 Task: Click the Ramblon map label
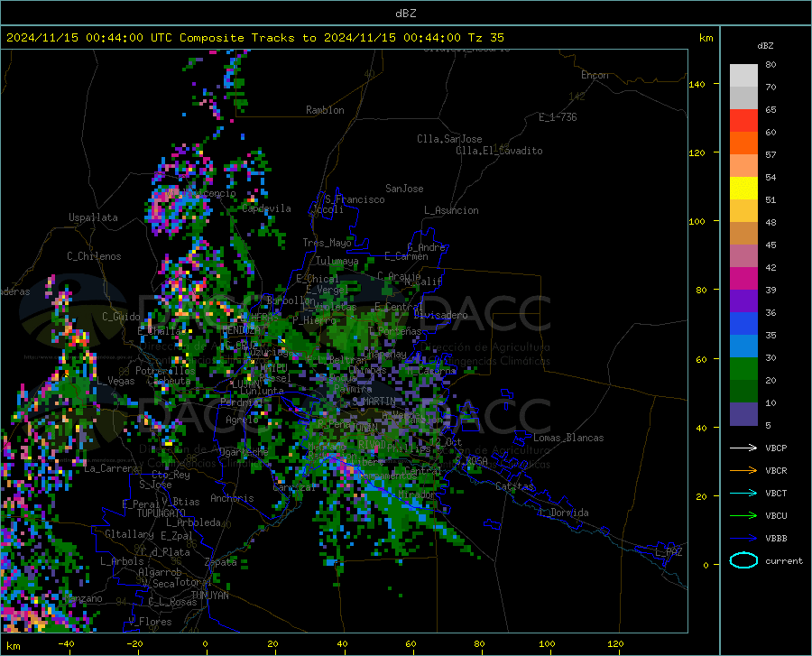(x=325, y=110)
